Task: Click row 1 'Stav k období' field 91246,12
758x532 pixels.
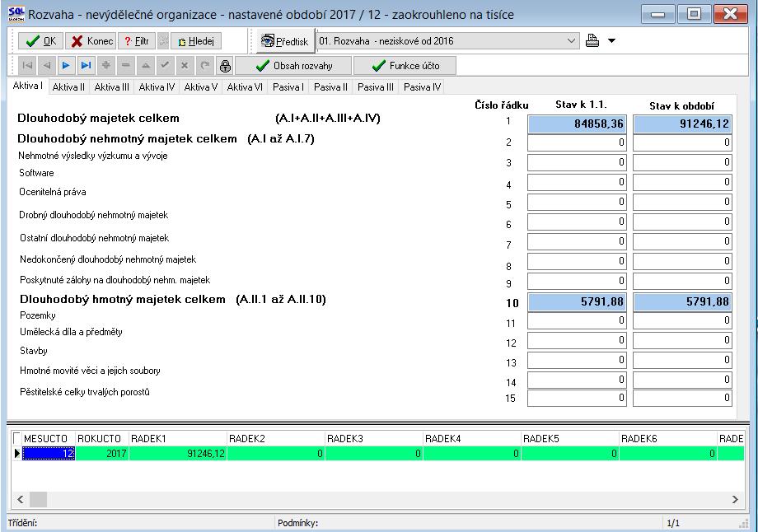Action: [682, 124]
